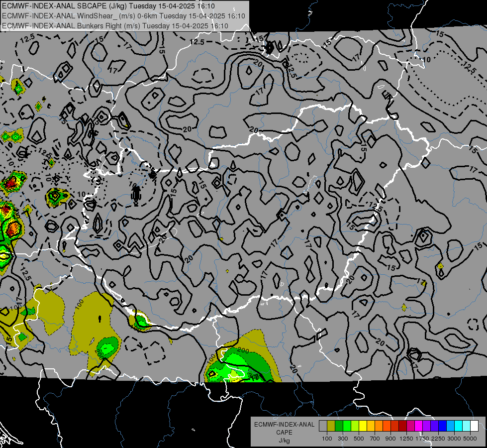Click the CAPE word in the legend
The image size is (487, 448).
[284, 433]
